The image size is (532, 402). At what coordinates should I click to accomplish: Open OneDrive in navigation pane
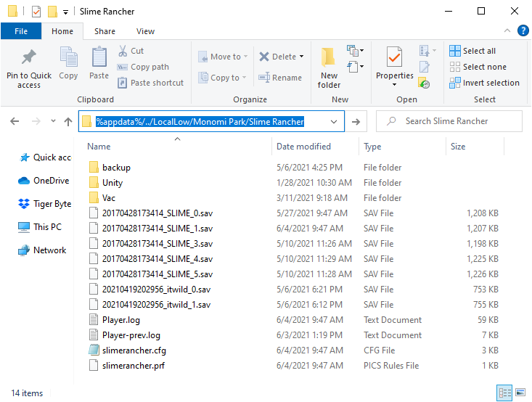51,181
